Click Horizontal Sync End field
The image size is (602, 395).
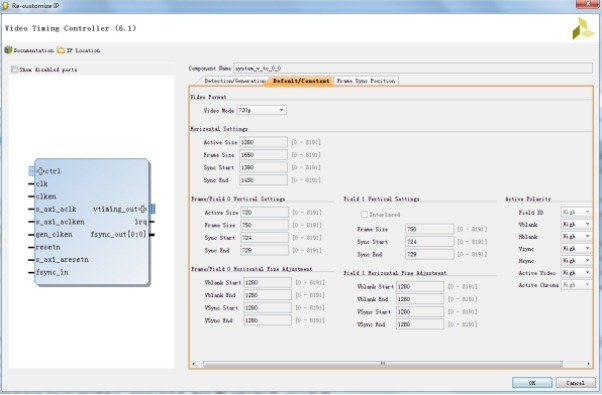(x=263, y=180)
